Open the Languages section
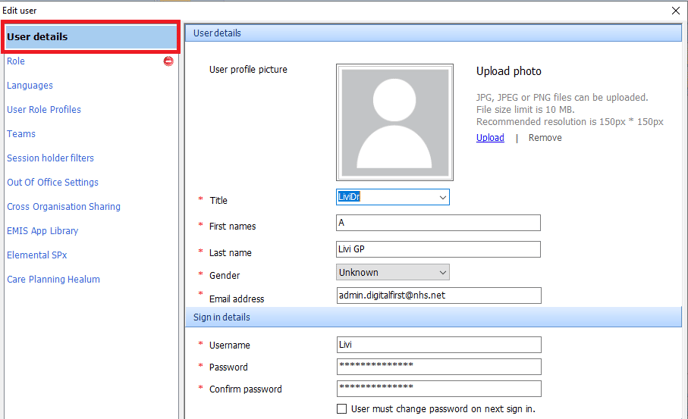The height and width of the screenshot is (419, 688). [30, 86]
